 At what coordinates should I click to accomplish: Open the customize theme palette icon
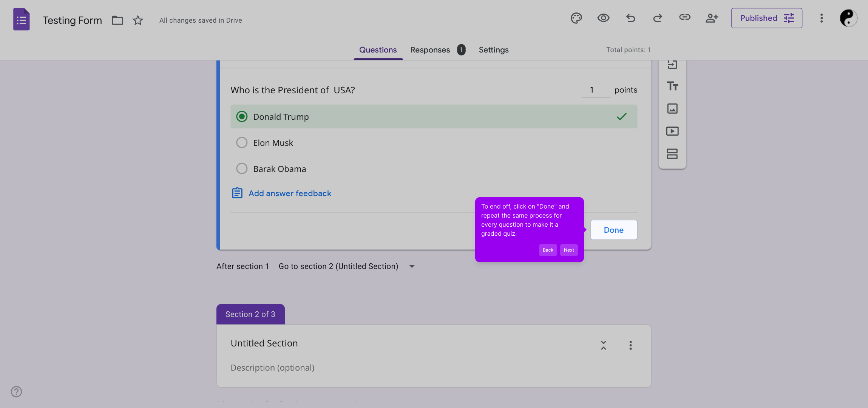pyautogui.click(x=576, y=18)
